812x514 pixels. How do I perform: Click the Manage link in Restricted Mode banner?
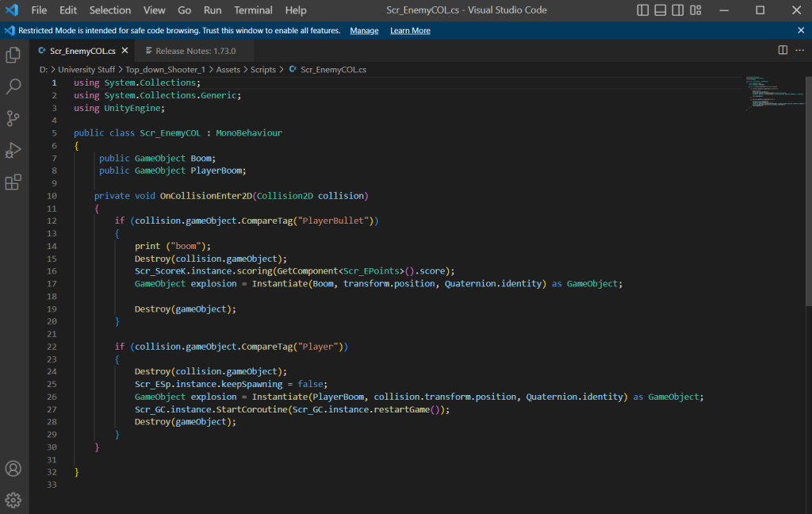pyautogui.click(x=364, y=30)
